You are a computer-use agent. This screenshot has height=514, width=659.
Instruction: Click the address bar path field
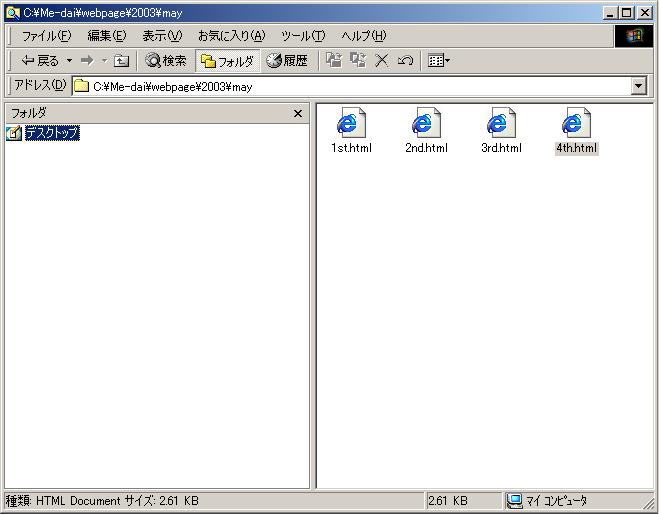click(351, 87)
